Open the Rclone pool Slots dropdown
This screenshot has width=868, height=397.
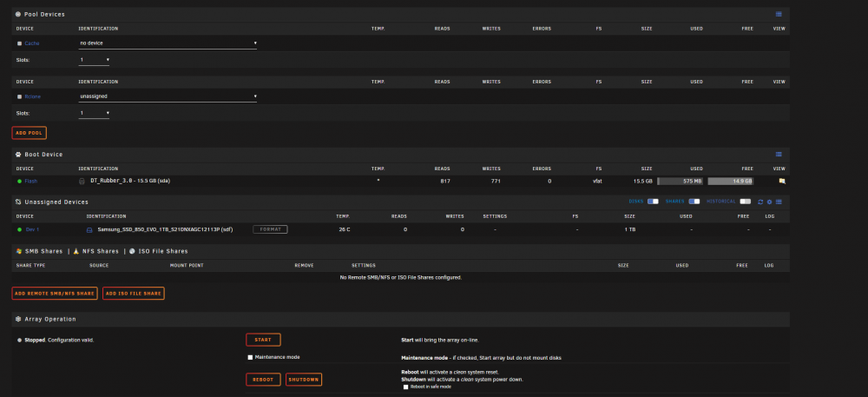(94, 113)
